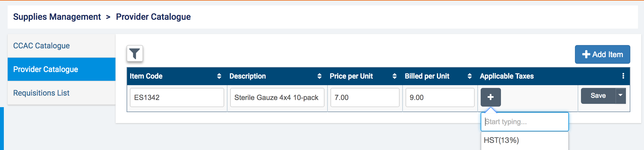Save the catalogue item row
644x150 pixels.
click(x=598, y=96)
